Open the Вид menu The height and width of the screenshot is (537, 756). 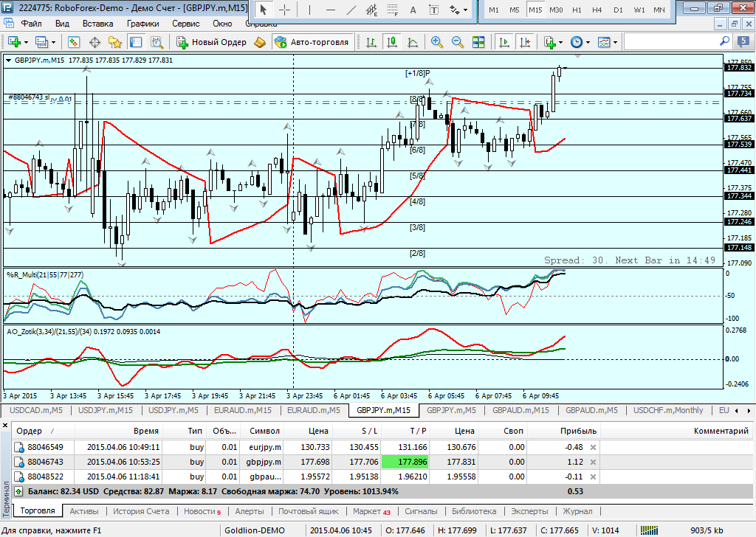point(62,24)
